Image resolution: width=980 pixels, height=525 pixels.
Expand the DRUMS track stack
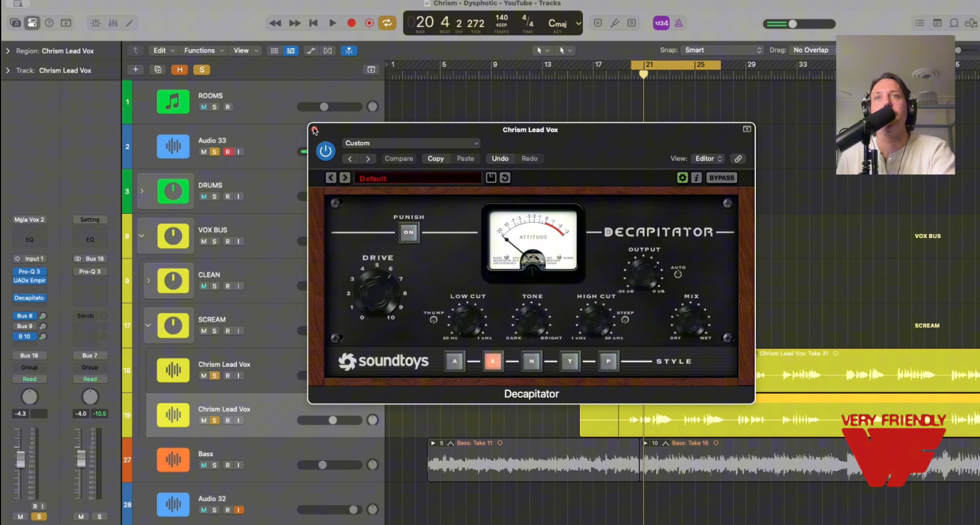(x=142, y=191)
